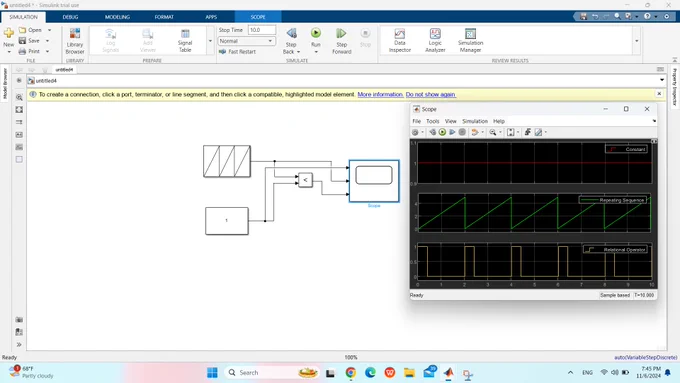Screen dimensions: 680x383
Task: Open the Scope window File menu
Action: 416,121
